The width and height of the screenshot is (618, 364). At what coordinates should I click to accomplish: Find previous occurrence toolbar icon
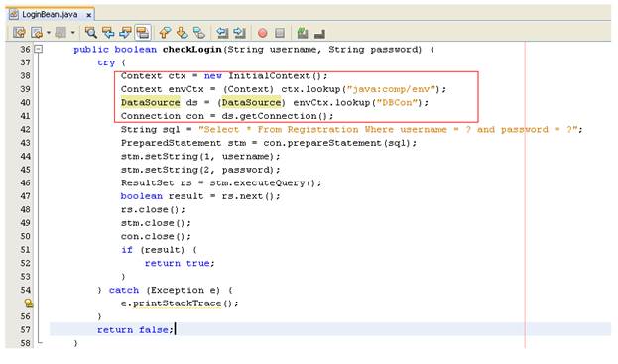108,33
